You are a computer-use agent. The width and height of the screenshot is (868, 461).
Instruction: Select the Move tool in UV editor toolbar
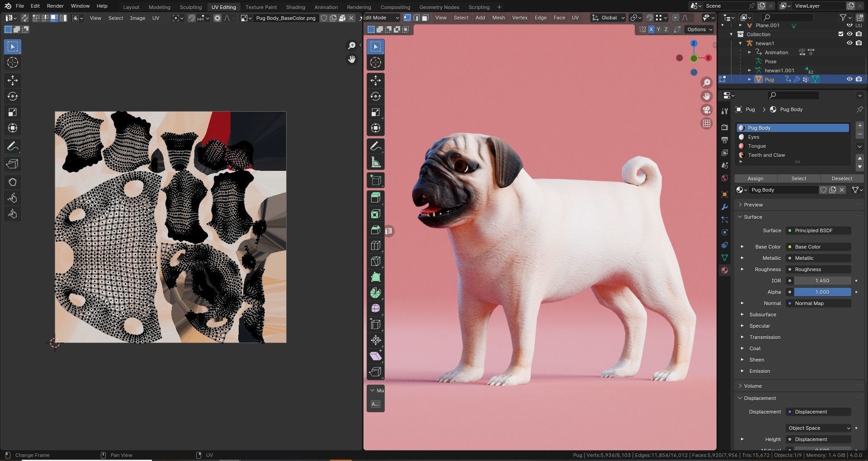coord(13,80)
